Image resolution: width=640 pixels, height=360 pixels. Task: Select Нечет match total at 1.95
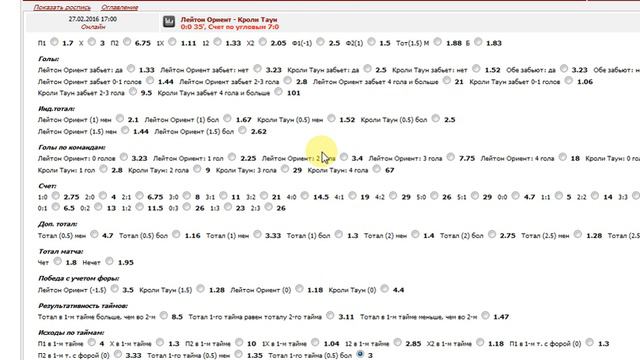coord(109,261)
